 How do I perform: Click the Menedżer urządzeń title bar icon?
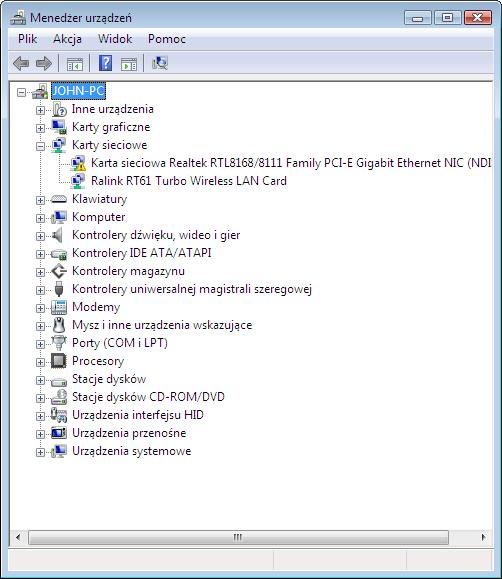(x=18, y=18)
